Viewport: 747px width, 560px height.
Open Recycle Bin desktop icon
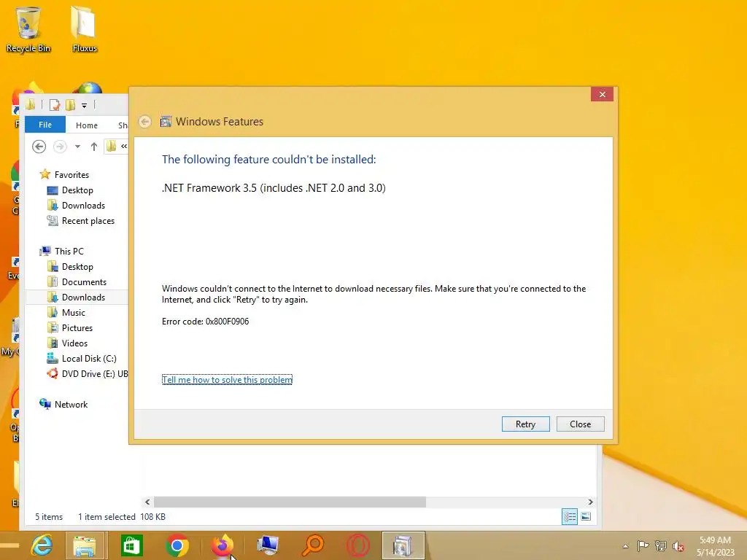[28, 29]
